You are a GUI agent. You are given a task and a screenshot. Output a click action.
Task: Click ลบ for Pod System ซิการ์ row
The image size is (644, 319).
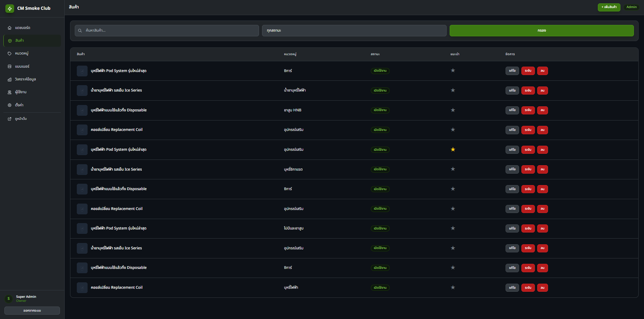coord(543,71)
